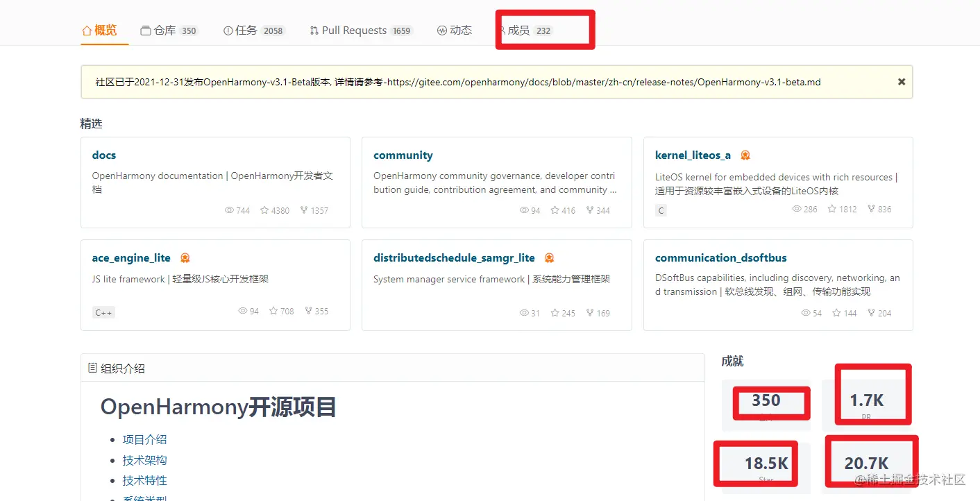Open the distributedschedule_samgr_lite repository
The image size is (980, 501).
click(454, 258)
